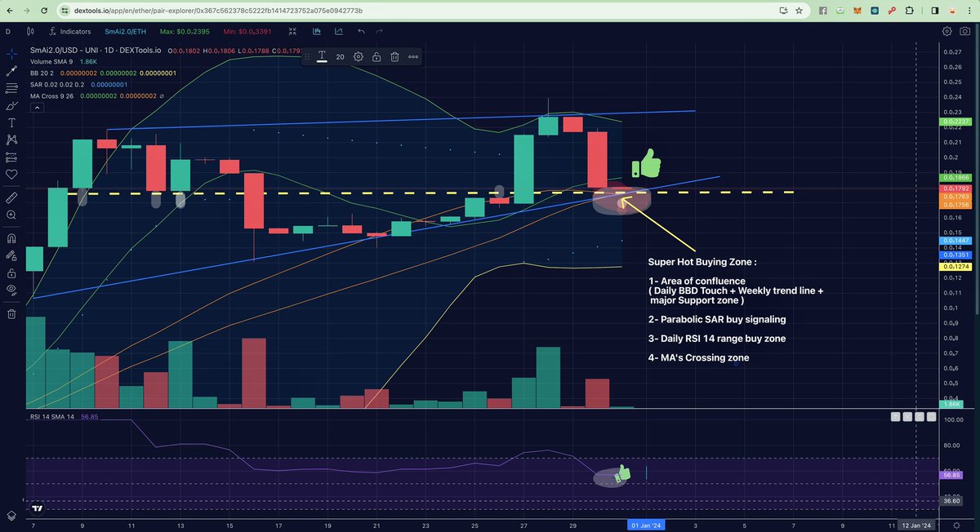Click the RSI 14 SMA 14 legend
The image size is (980, 532).
click(x=51, y=417)
